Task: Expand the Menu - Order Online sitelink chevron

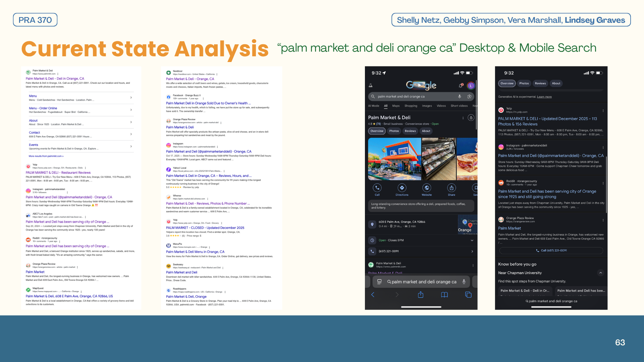Action: click(x=131, y=110)
